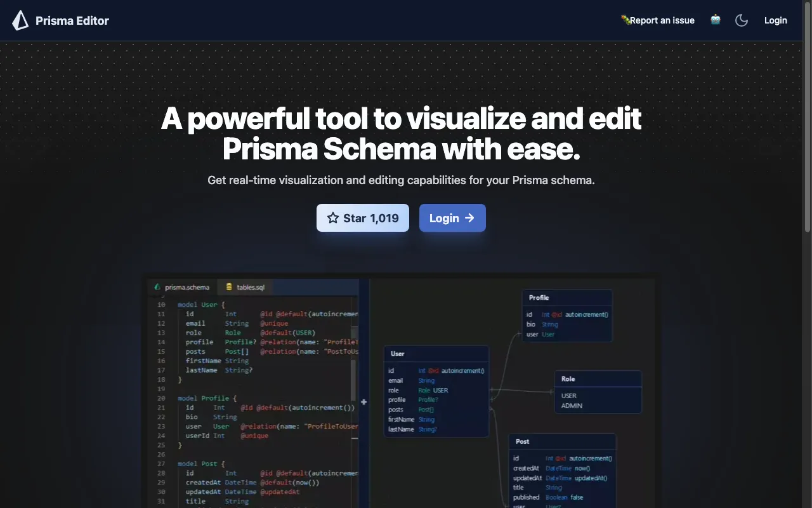Viewport: 812px width, 508px height.
Task: Click the Prisma Editor brand name
Action: 72,20
